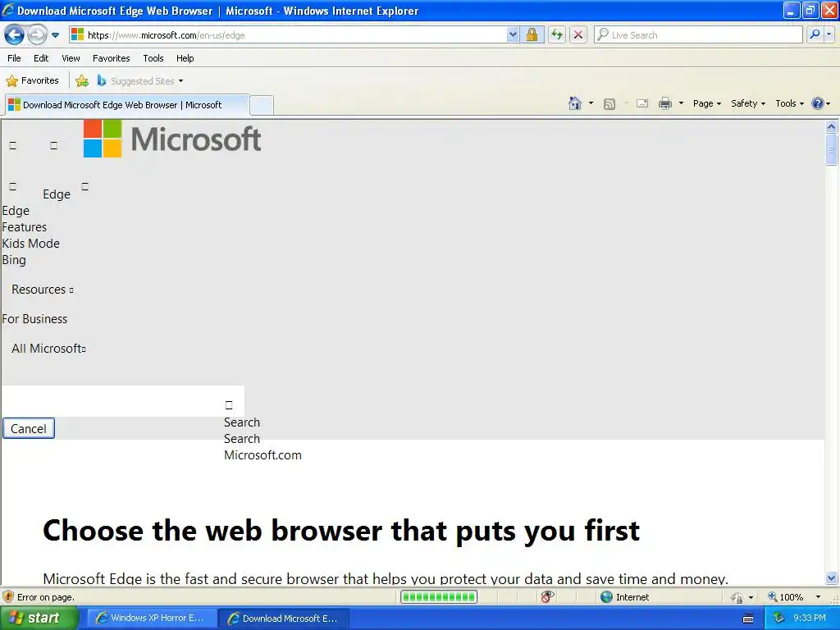Screen dimensions: 840x630
Task: Click the Stop loading X icon
Action: click(578, 35)
